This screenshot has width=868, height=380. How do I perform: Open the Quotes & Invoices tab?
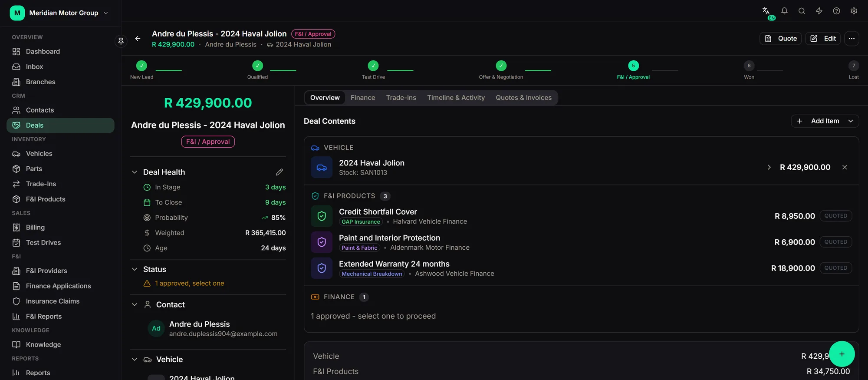[x=523, y=98]
